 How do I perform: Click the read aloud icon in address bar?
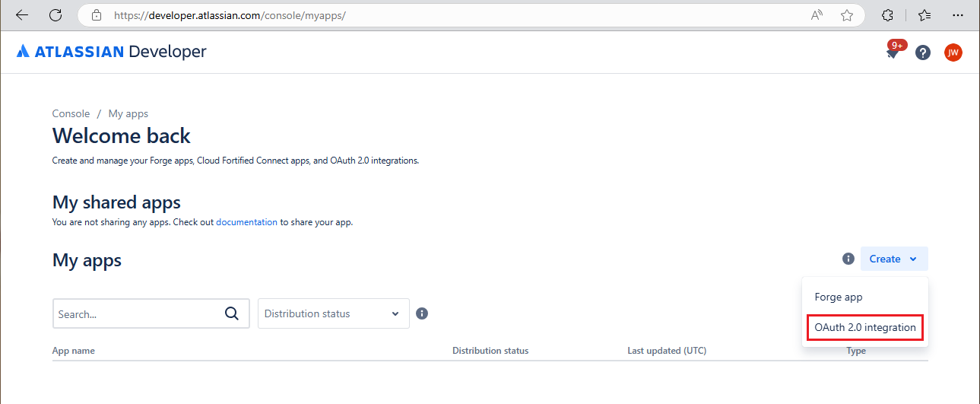pos(817,15)
